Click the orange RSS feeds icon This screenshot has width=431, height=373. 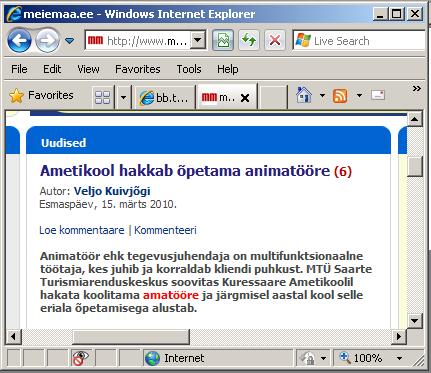click(340, 96)
